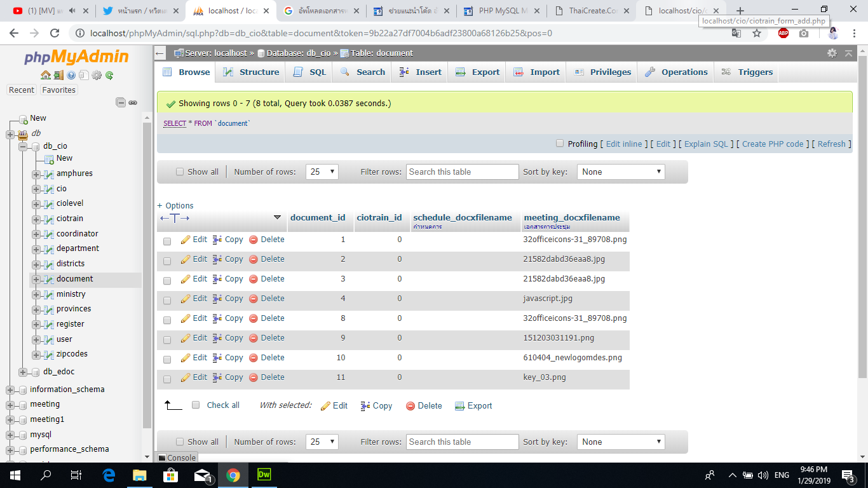The image size is (868, 488).
Task: Select the provinces table in the tree
Action: 74,309
